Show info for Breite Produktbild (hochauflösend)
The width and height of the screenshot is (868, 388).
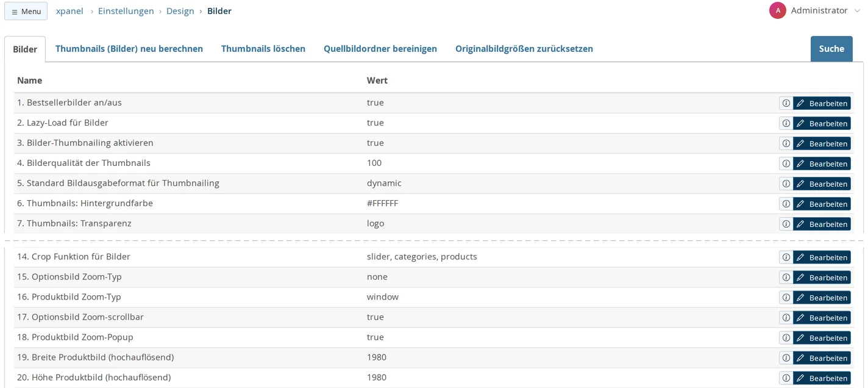click(x=786, y=358)
